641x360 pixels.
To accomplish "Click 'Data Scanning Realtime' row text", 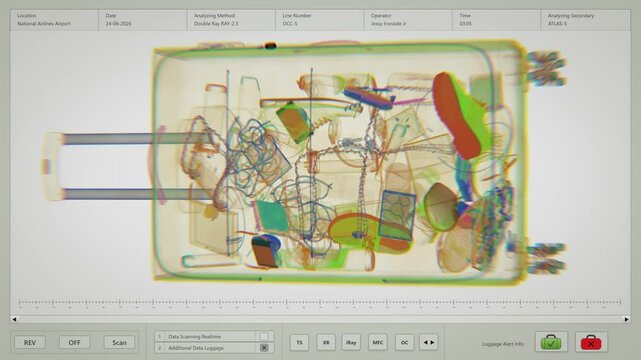I will [x=195, y=337].
